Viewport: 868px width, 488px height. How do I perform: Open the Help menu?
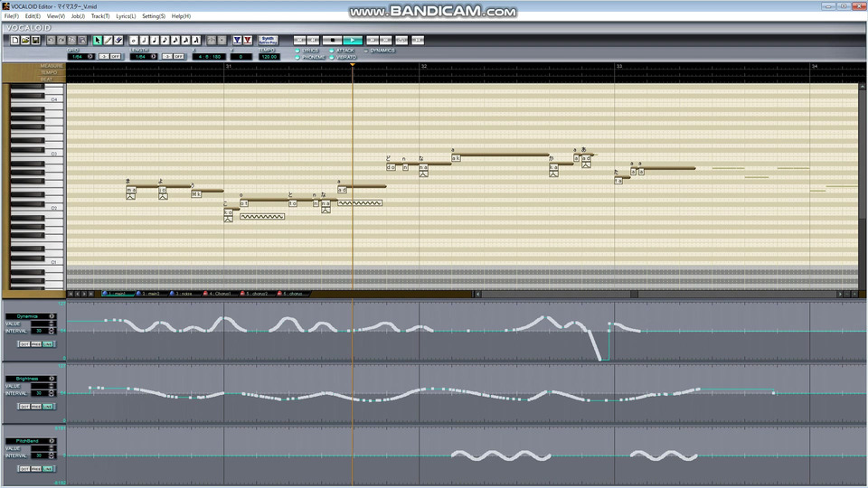(181, 16)
